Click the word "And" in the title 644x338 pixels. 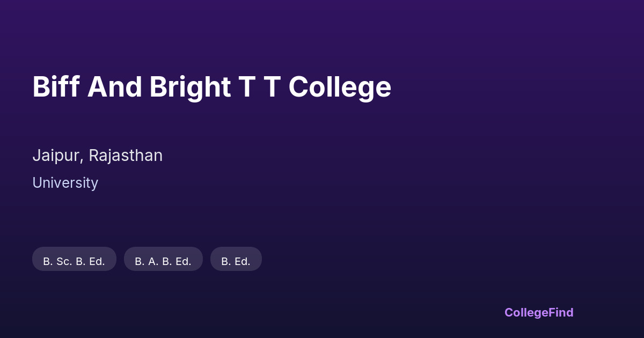click(x=114, y=87)
